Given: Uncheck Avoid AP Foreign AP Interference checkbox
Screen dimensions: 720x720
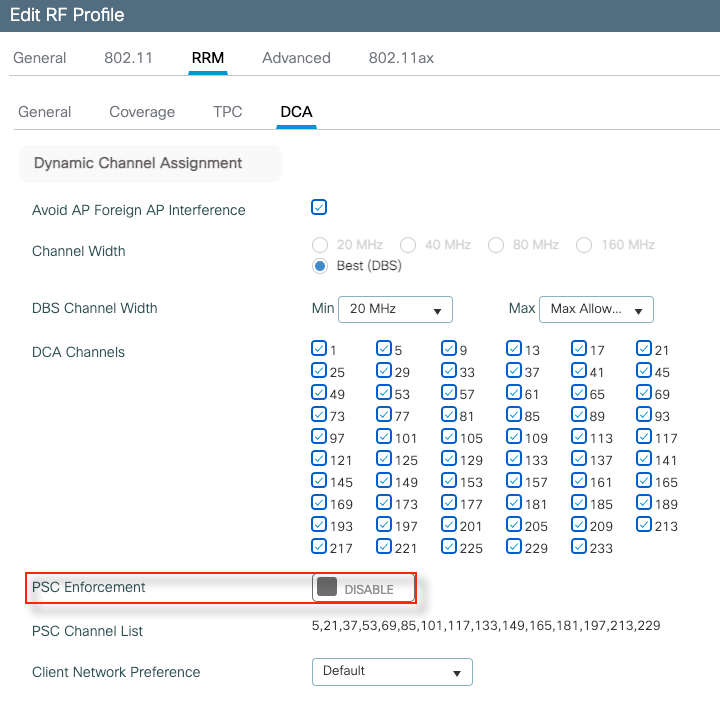Looking at the screenshot, I should [x=319, y=208].
